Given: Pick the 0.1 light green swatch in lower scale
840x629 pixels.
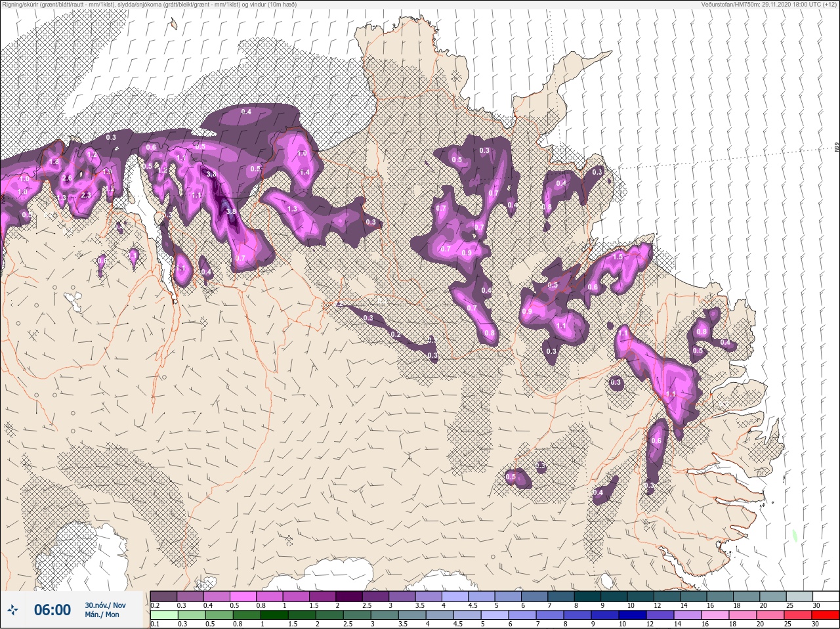Looking at the screenshot, I should [164, 615].
